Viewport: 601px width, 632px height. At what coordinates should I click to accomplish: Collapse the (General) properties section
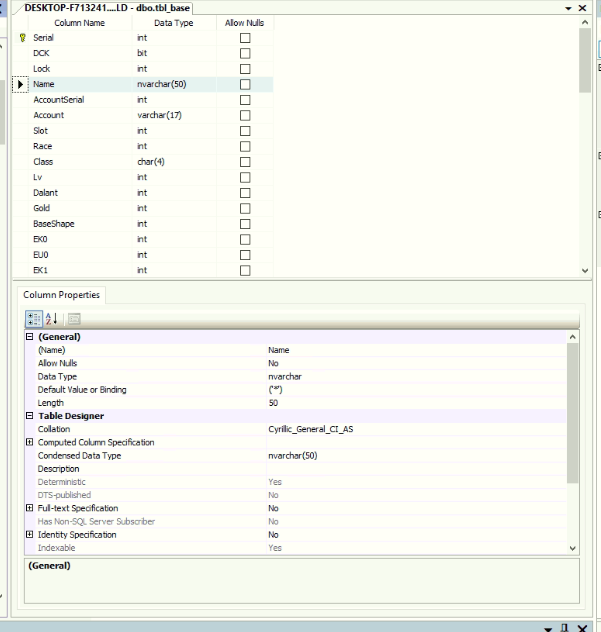point(29,338)
